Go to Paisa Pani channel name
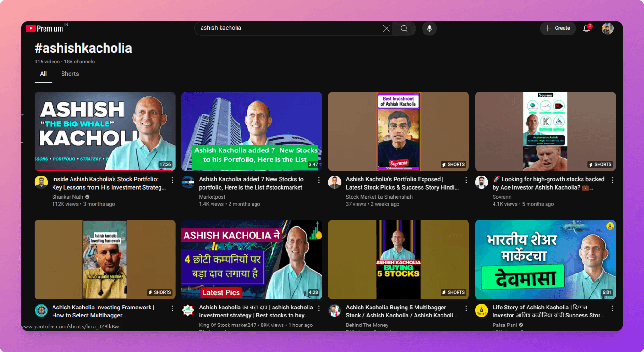The height and width of the screenshot is (352, 644). click(x=505, y=325)
